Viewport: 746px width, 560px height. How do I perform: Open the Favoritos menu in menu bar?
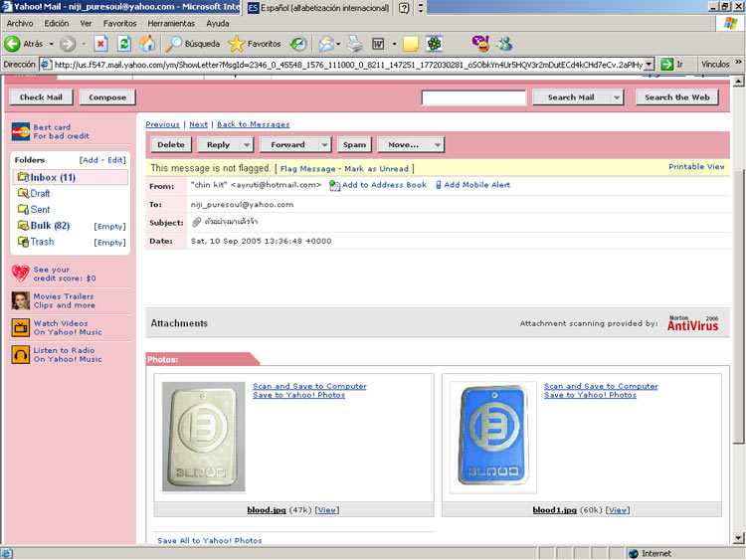[119, 23]
